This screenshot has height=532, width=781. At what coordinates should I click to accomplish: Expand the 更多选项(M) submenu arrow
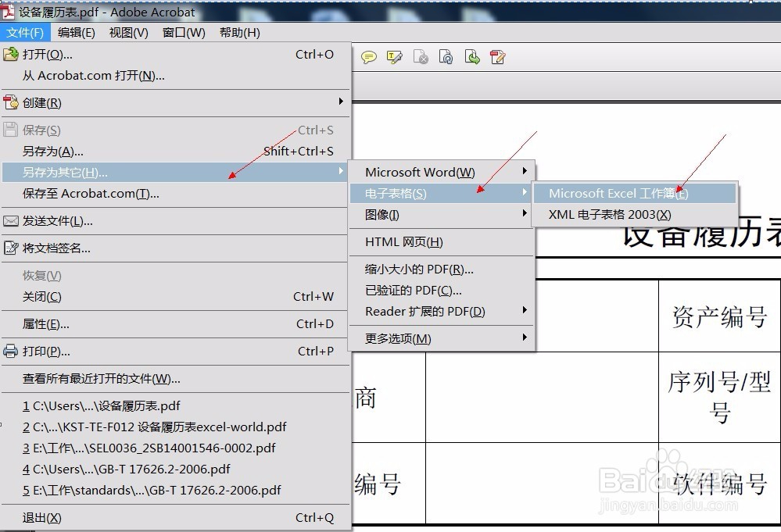525,337
